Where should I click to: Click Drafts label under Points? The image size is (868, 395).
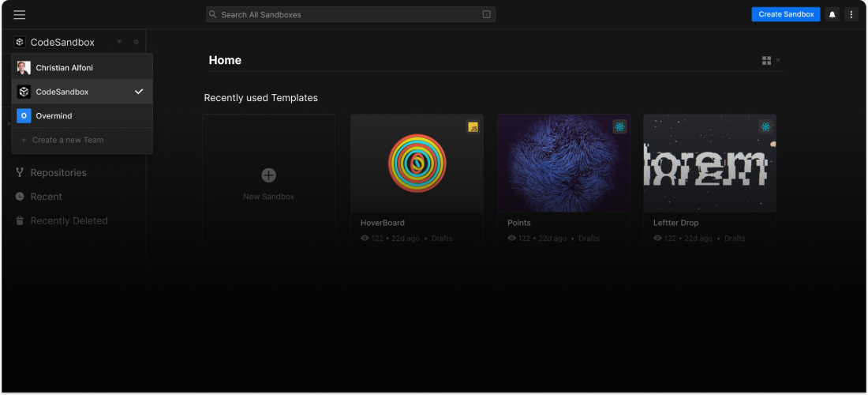click(589, 239)
